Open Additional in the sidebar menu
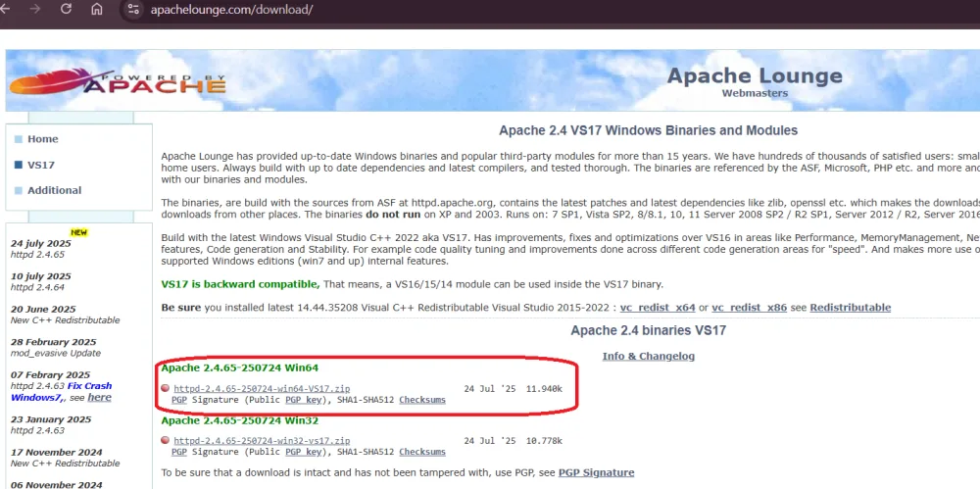Screen dimensions: 980x489 (54, 190)
